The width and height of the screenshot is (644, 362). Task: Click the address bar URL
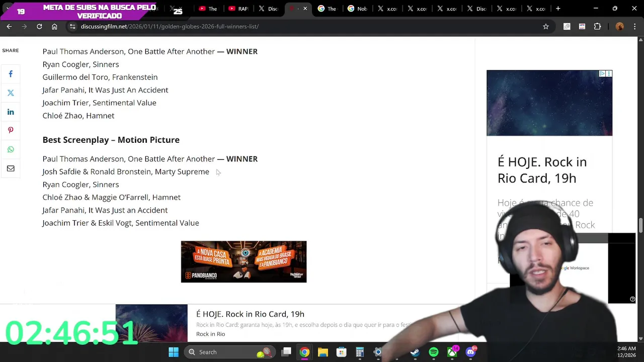coord(170,26)
